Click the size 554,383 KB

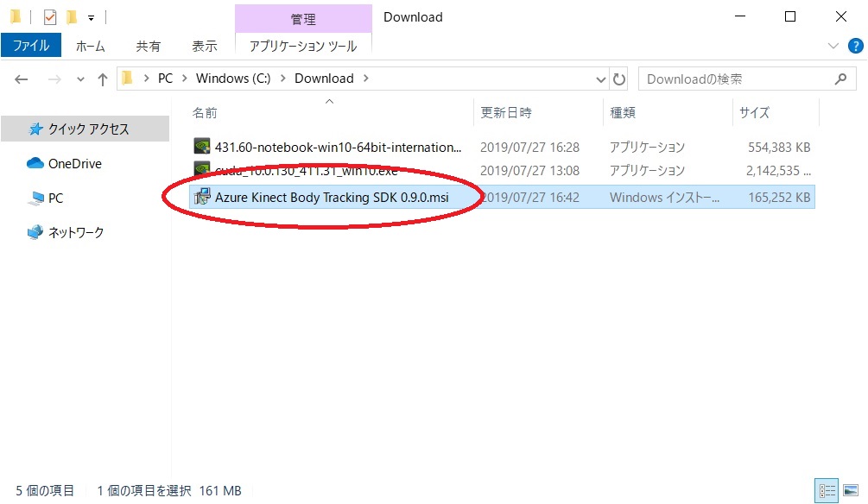pos(779,148)
